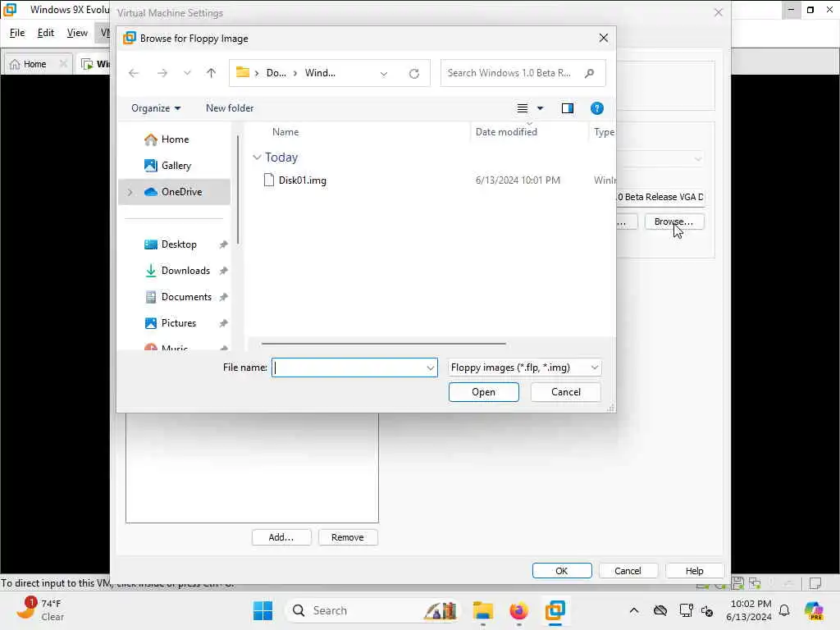The image size is (840, 630).
Task: Open Copilot from the taskbar corner
Action: pyautogui.click(x=814, y=610)
